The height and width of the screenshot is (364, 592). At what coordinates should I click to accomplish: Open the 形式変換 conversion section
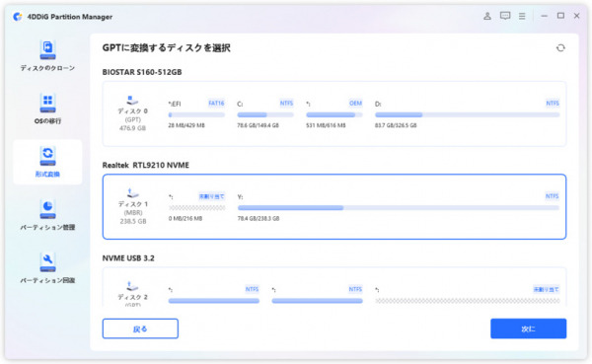(x=47, y=162)
